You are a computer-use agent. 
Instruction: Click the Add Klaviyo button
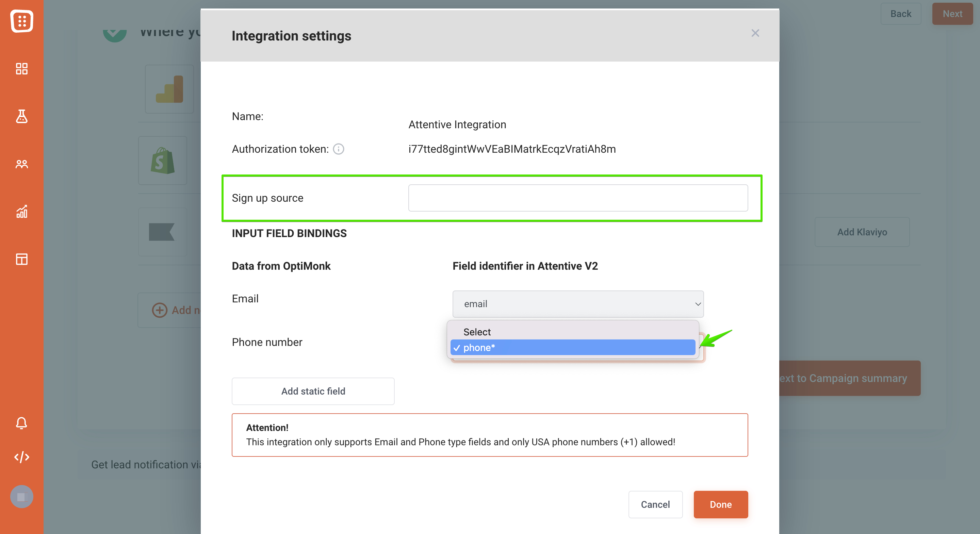pos(862,232)
